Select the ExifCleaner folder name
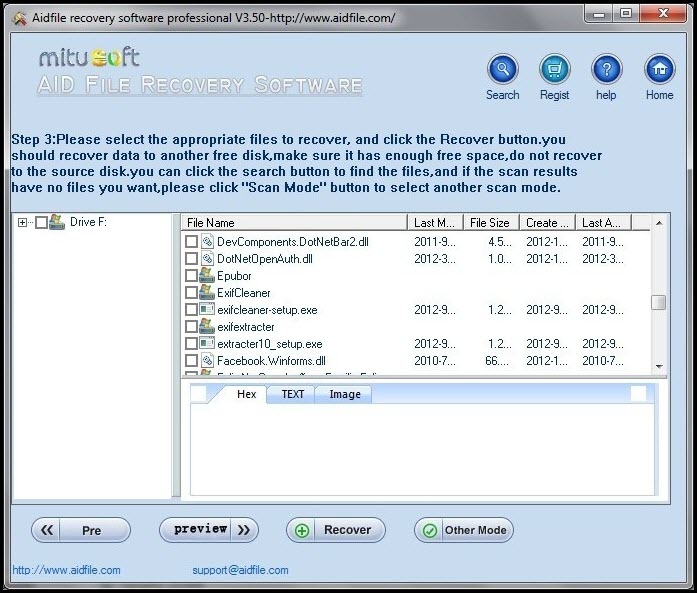Image resolution: width=697 pixels, height=593 pixels. click(x=244, y=292)
